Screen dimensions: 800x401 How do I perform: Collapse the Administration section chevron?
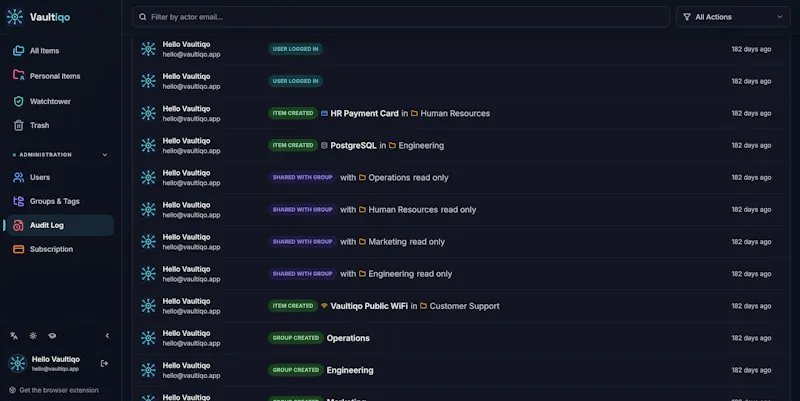click(x=105, y=155)
